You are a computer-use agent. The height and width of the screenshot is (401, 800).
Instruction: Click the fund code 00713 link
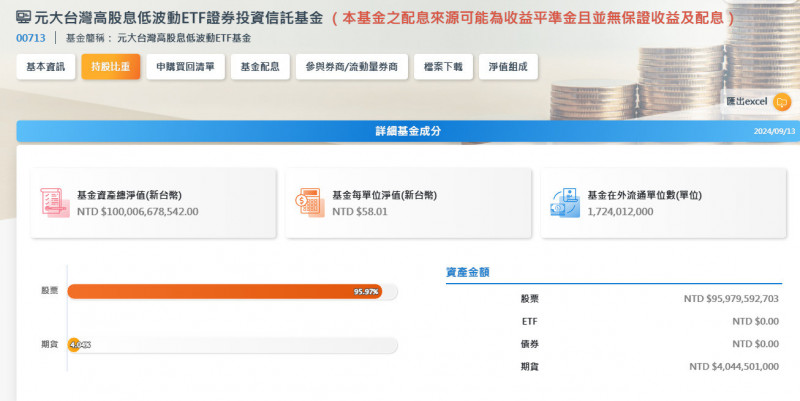coord(31,38)
